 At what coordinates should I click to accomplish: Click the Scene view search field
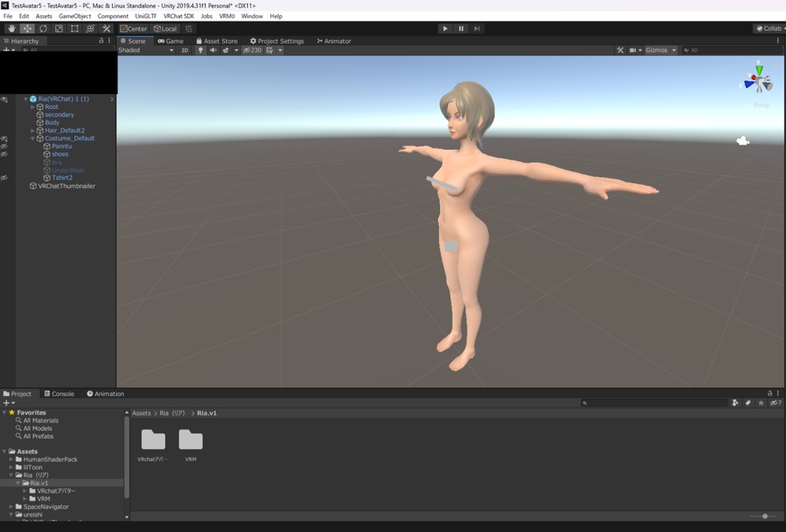coord(733,50)
